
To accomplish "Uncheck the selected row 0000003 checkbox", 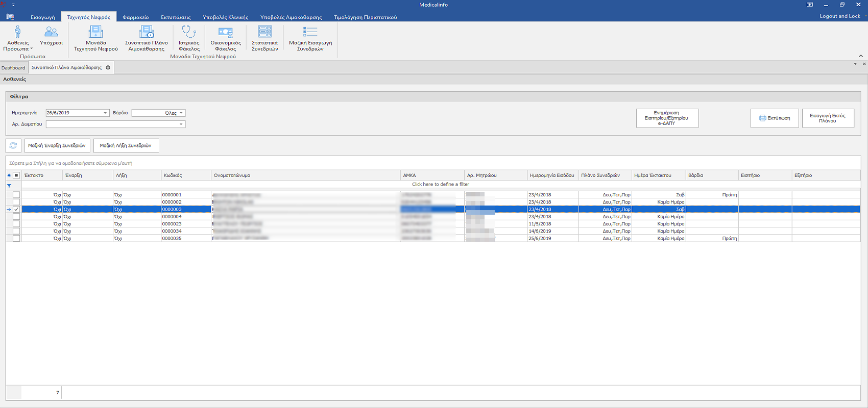I will pyautogui.click(x=16, y=210).
